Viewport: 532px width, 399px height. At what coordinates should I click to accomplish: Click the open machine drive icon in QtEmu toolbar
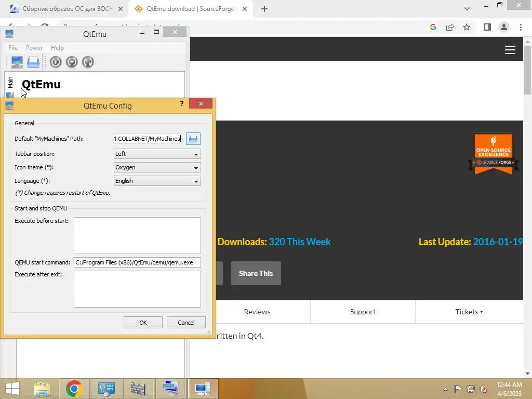pyautogui.click(x=33, y=62)
